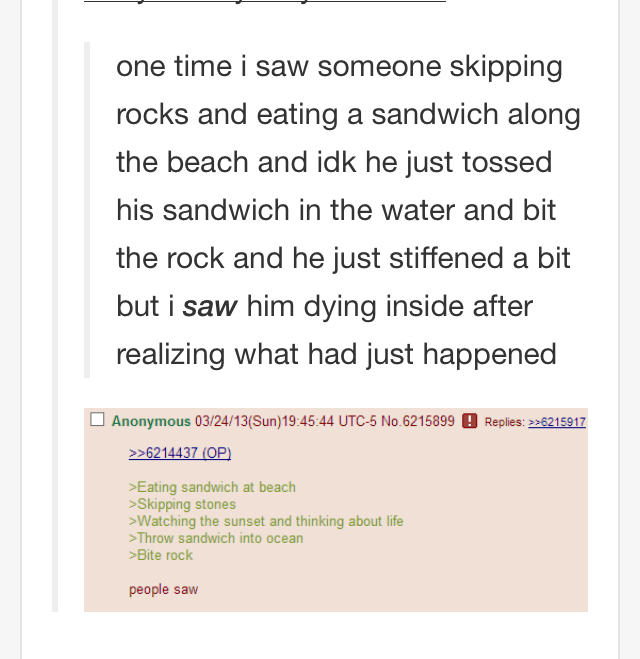Click the greentext "Throw sandwich into ocean"
Screen dimensions: 640x659
(216, 538)
